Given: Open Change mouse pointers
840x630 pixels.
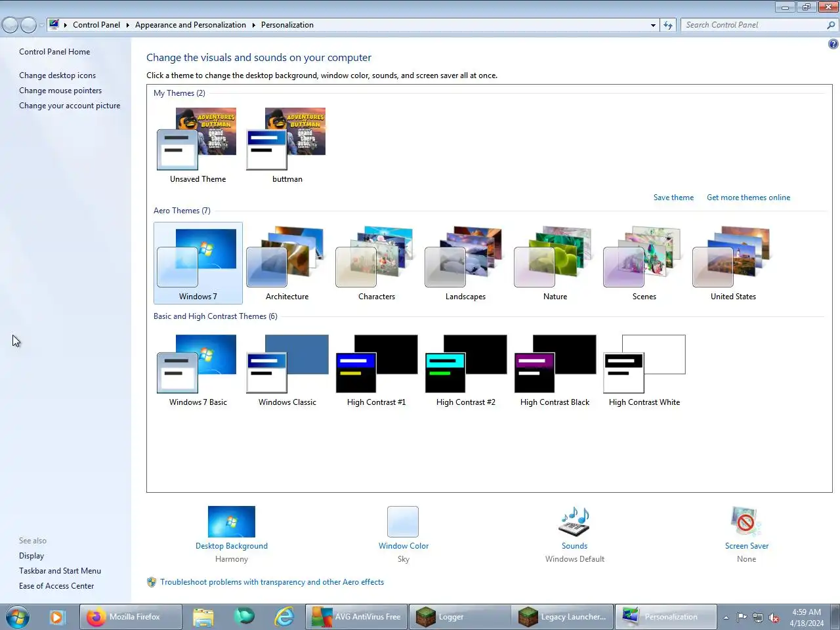Looking at the screenshot, I should tap(60, 91).
